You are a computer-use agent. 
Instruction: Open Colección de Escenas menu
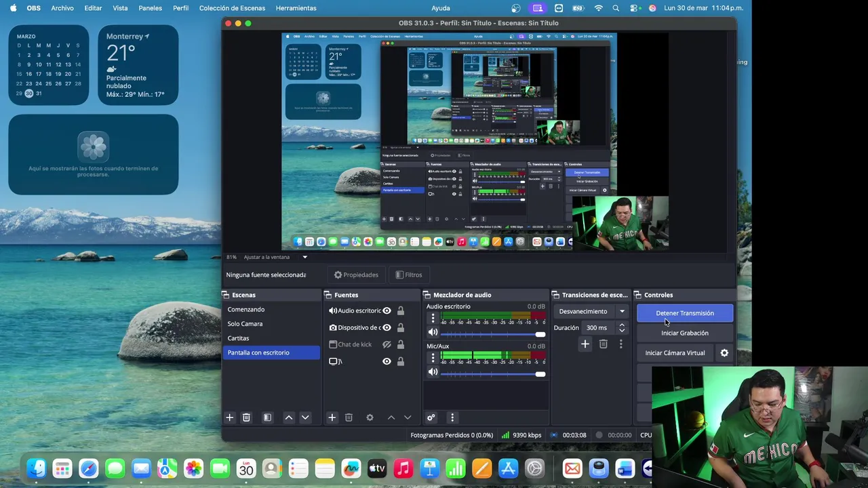click(x=233, y=8)
